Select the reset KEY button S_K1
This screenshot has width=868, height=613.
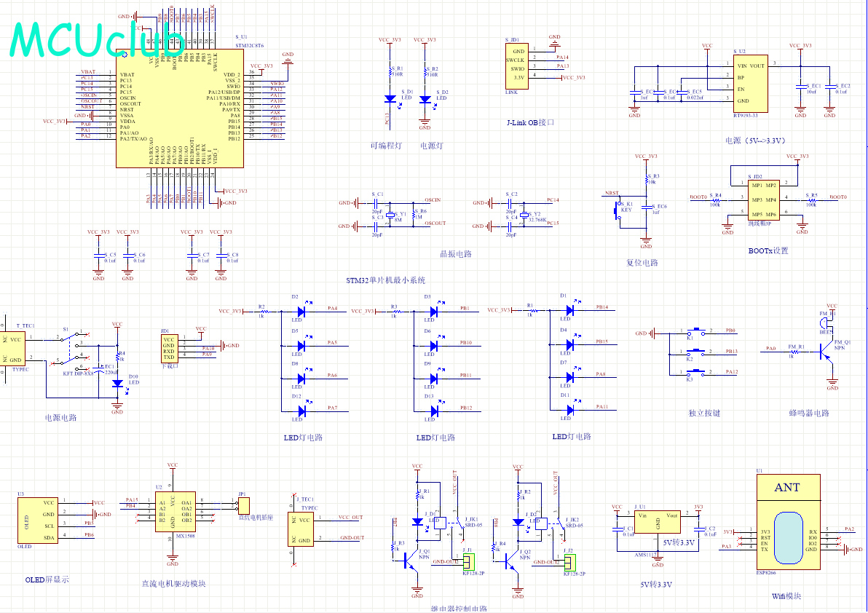(619, 211)
